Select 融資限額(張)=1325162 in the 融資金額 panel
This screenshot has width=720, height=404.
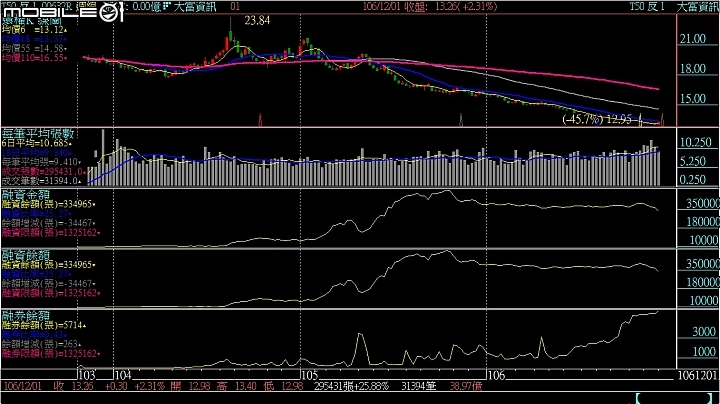point(51,233)
